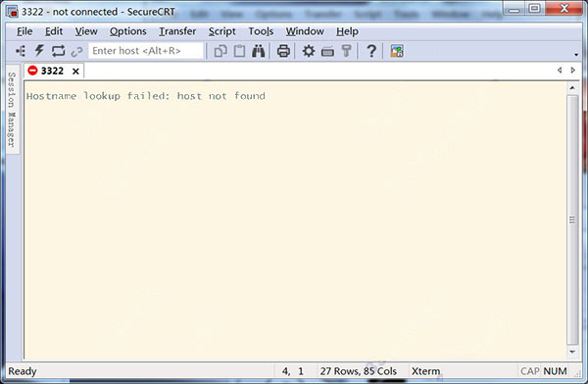Click the Copy toolbar icon
Screen dimensions: 588x384
point(220,51)
